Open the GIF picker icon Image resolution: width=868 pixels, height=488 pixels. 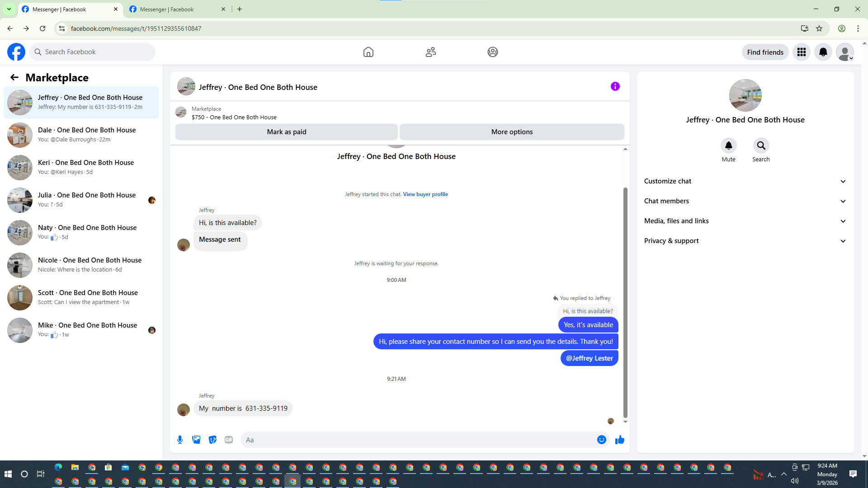click(x=229, y=440)
